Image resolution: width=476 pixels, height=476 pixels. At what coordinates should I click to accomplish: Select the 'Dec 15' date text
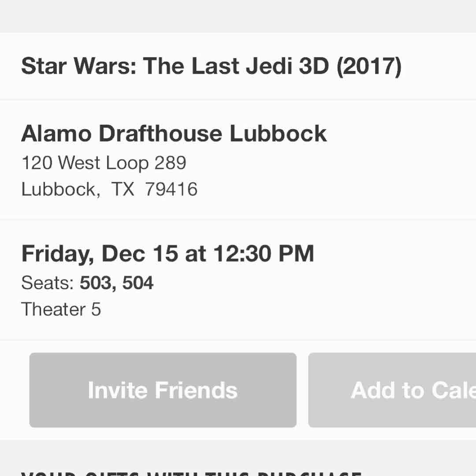click(x=140, y=254)
